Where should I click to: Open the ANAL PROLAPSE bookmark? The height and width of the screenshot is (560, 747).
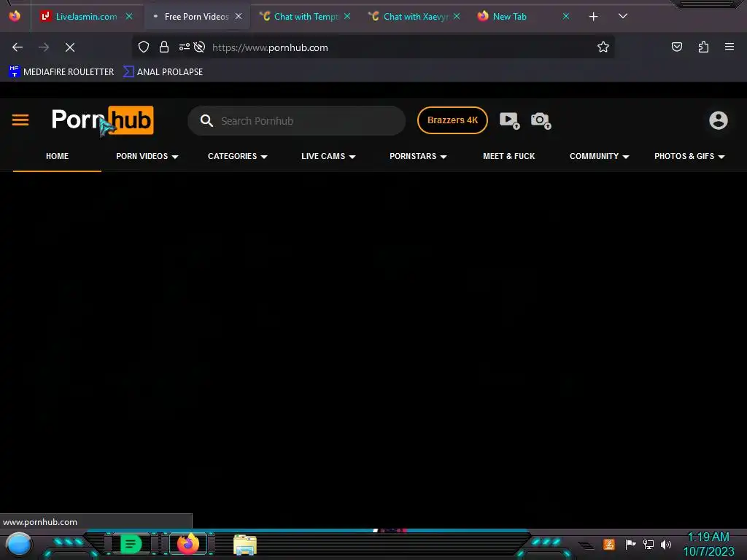(163, 72)
